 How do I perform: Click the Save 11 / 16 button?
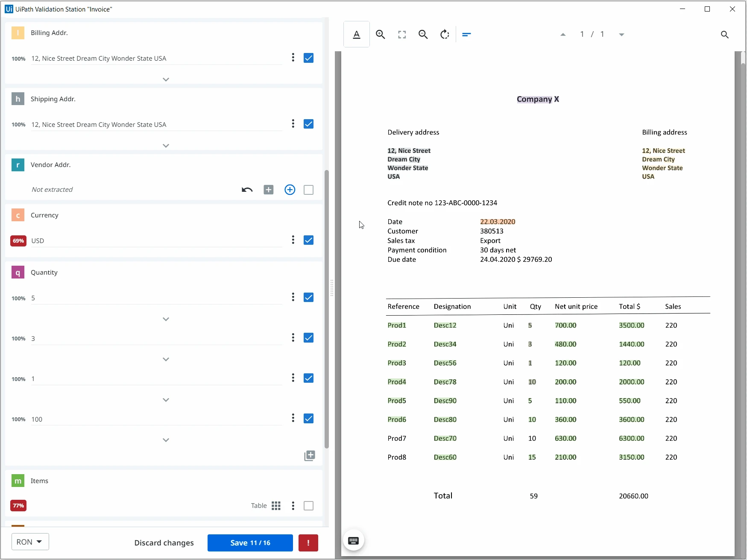tap(250, 543)
